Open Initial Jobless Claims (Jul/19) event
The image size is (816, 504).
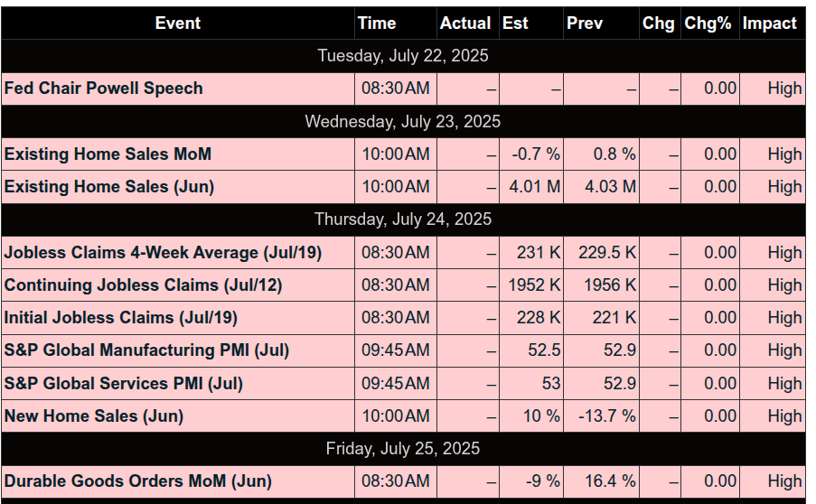(121, 318)
